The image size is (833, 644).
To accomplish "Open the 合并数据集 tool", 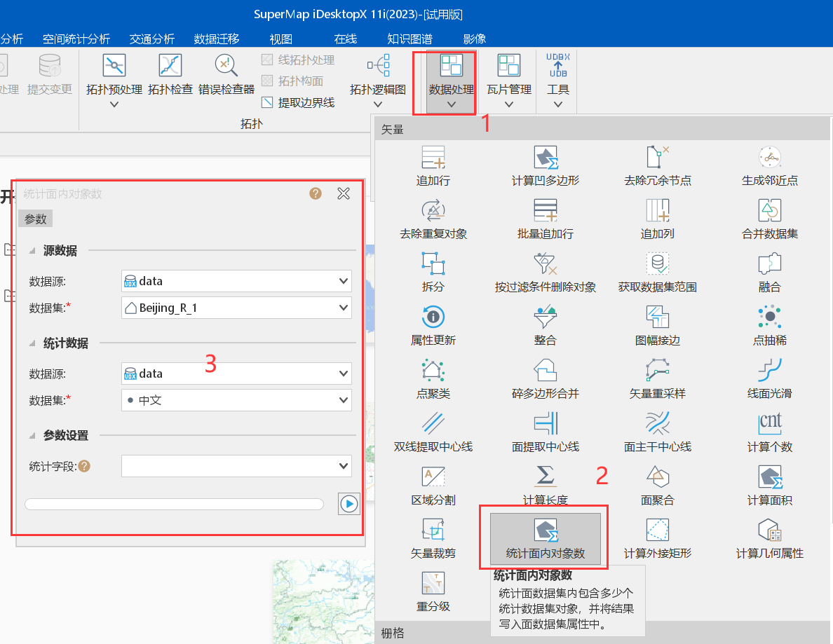I will pos(770,219).
